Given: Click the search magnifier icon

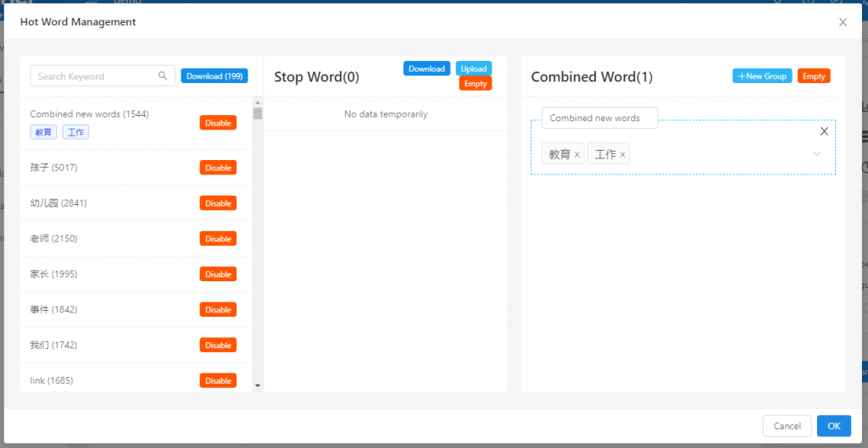Looking at the screenshot, I should click(x=163, y=76).
